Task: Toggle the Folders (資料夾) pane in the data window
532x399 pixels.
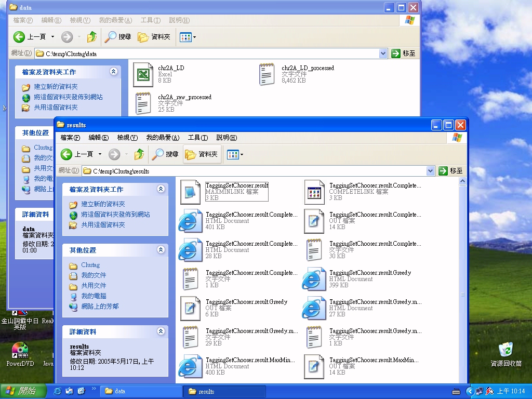Action: pyautogui.click(x=154, y=37)
